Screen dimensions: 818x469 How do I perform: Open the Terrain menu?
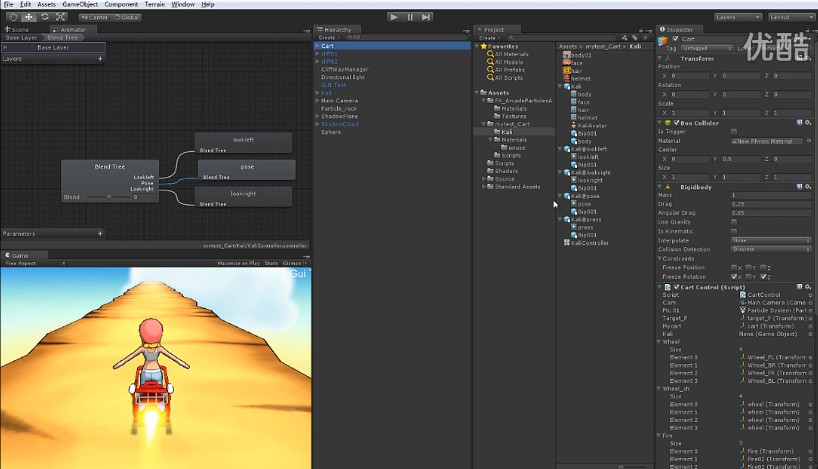point(154,4)
